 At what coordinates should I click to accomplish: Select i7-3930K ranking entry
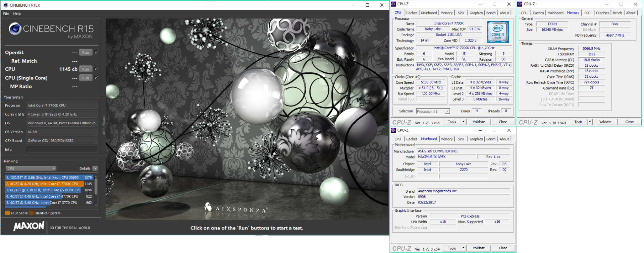point(49,190)
